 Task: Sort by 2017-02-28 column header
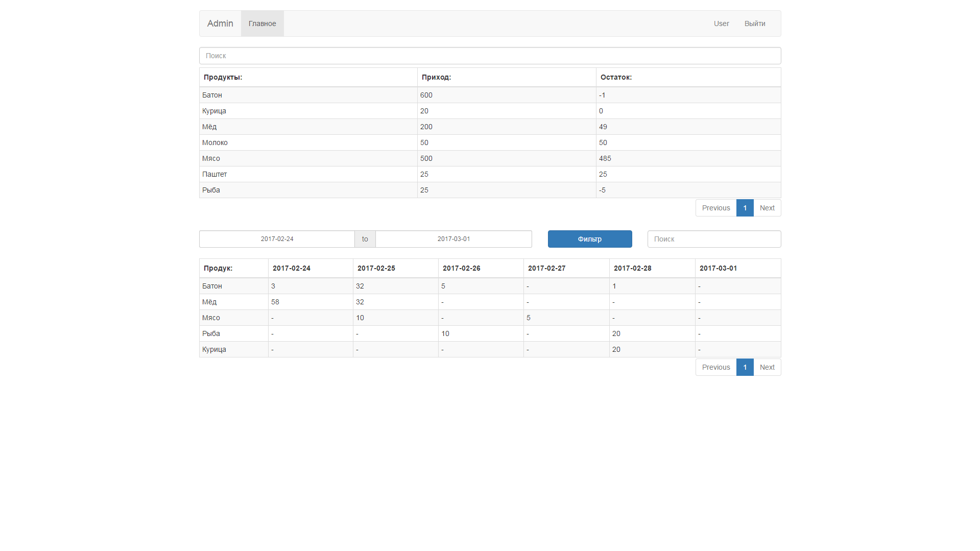(652, 268)
